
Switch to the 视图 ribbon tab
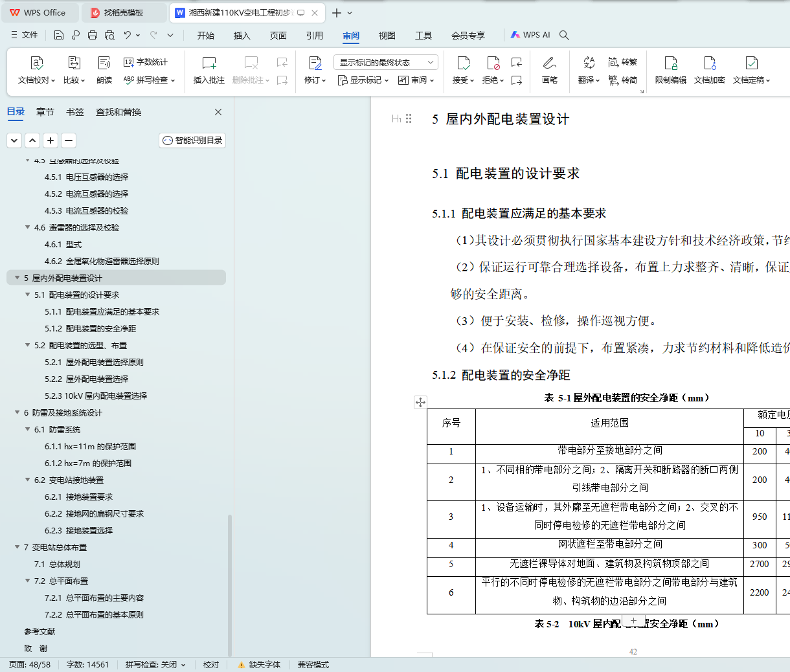(x=387, y=36)
